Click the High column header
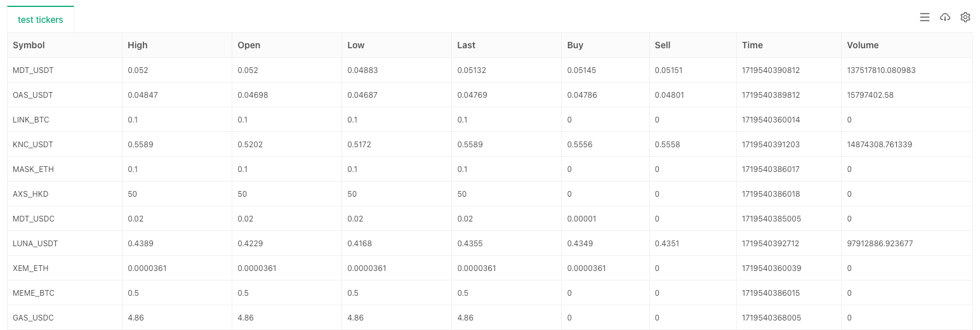 pos(138,45)
